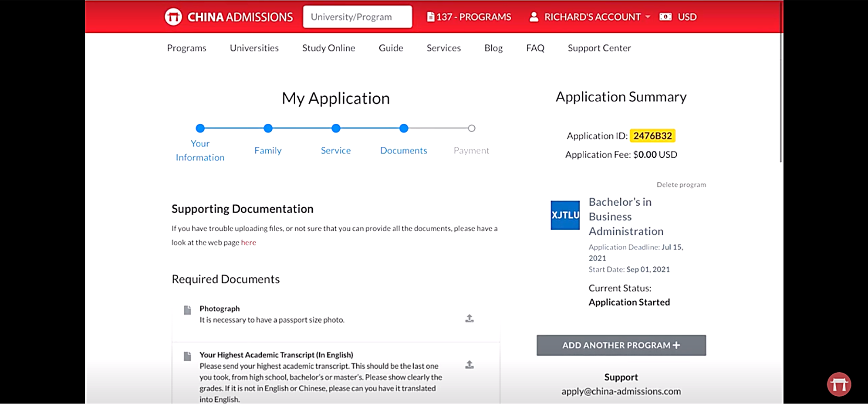Open the USD currency selector

point(687,17)
